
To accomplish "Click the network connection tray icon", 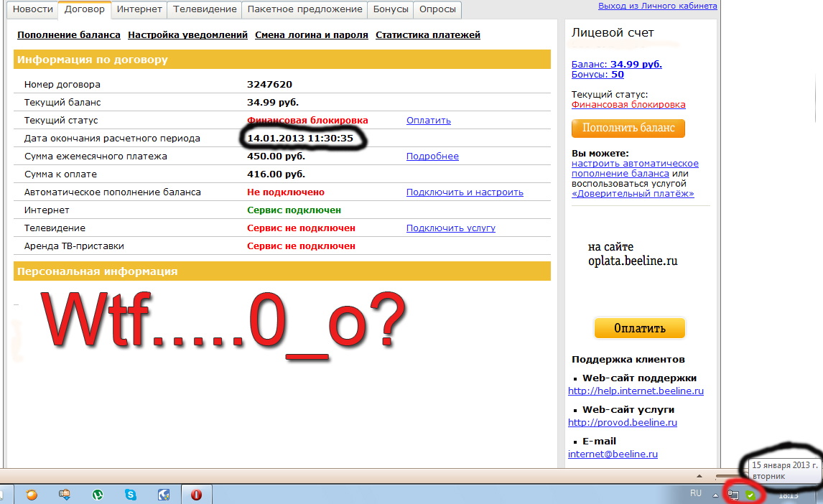I will pyautogui.click(x=733, y=495).
